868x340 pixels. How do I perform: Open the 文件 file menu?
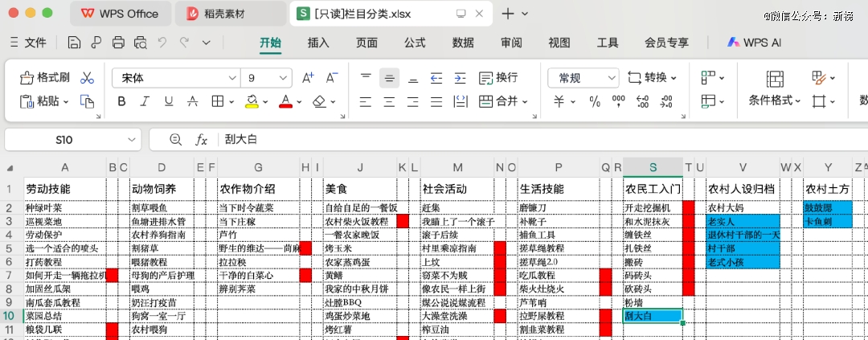coord(36,43)
